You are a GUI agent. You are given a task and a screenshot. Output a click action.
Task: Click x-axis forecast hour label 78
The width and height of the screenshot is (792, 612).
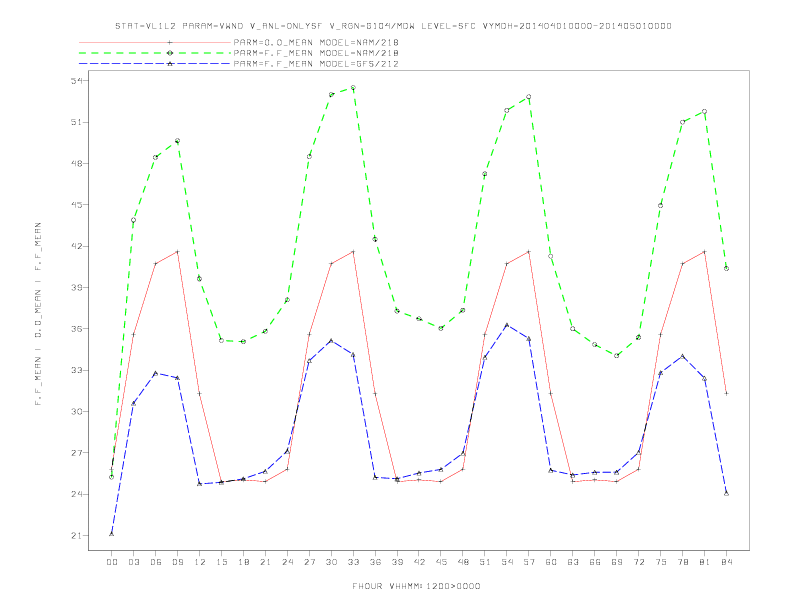point(682,562)
